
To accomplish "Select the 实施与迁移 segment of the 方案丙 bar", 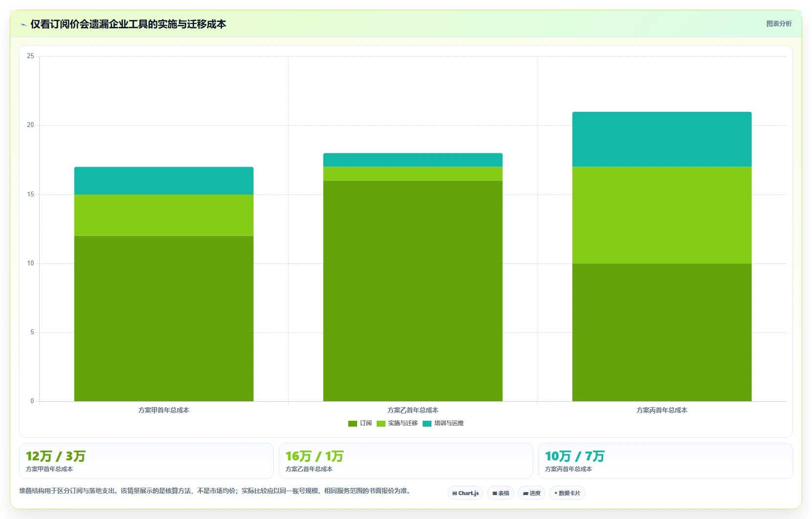I will click(662, 216).
